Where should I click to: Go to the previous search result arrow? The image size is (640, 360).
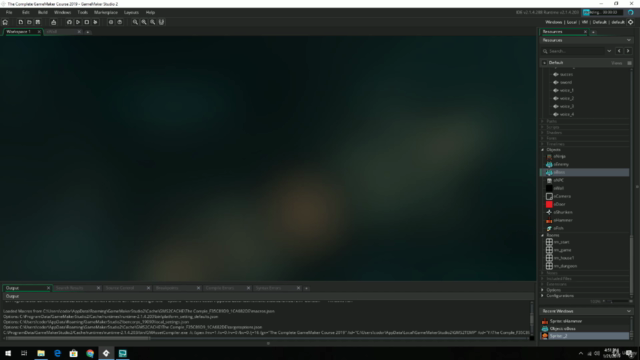click(619, 51)
